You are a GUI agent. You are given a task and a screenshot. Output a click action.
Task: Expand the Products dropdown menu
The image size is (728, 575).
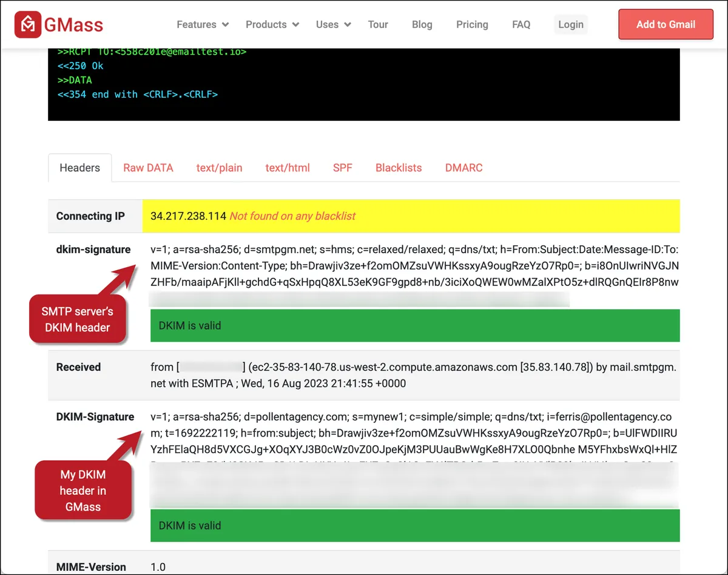pyautogui.click(x=272, y=24)
